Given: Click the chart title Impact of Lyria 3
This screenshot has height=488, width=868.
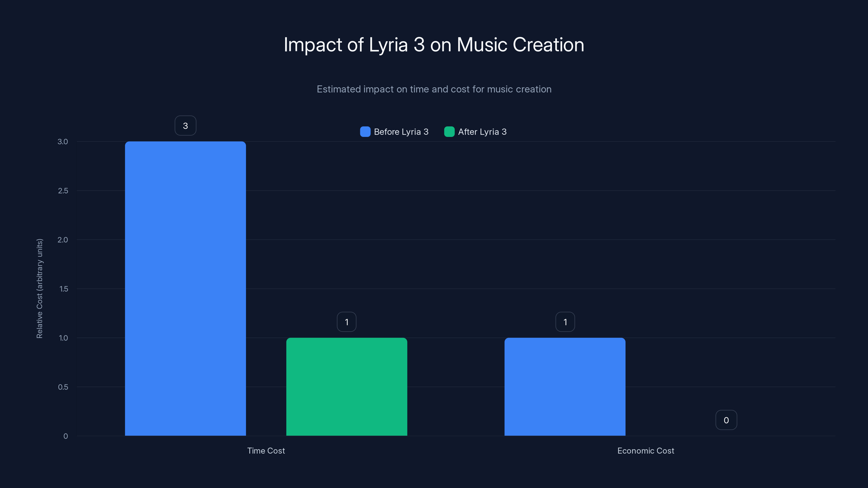Looking at the screenshot, I should (x=434, y=44).
